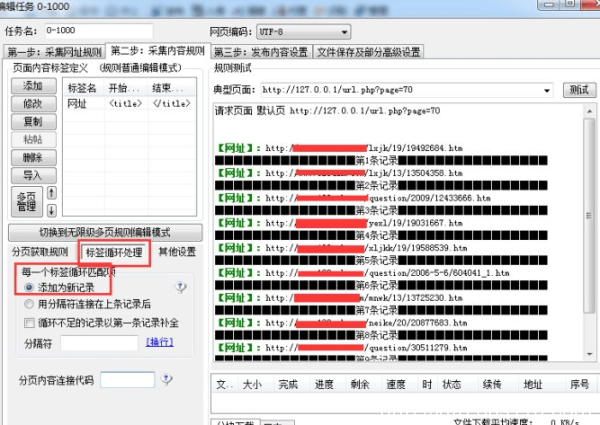Enable 循环不足的记录以第一条记录补全 checkbox
Image resolution: width=600 pixels, height=425 pixels.
point(29,322)
